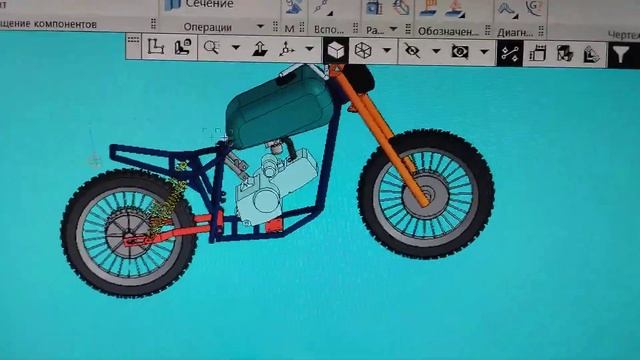This screenshot has width=640, height=360.
Task: Open the wireframe display dropdown arrow
Action: click(x=387, y=51)
